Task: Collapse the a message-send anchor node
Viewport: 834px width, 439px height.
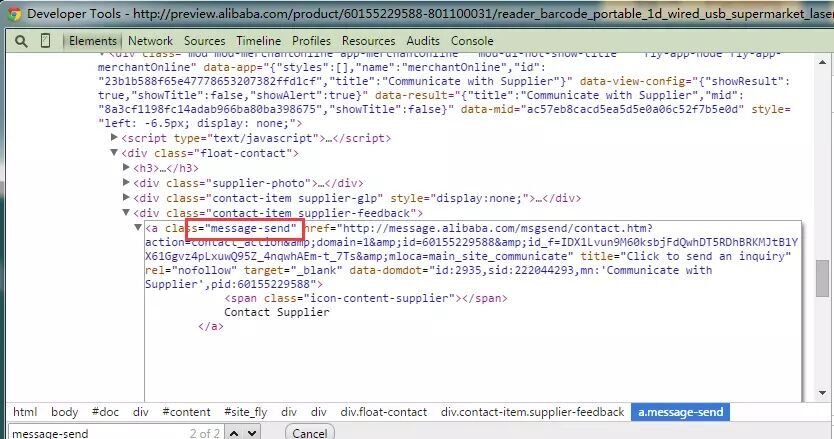Action: [138, 228]
